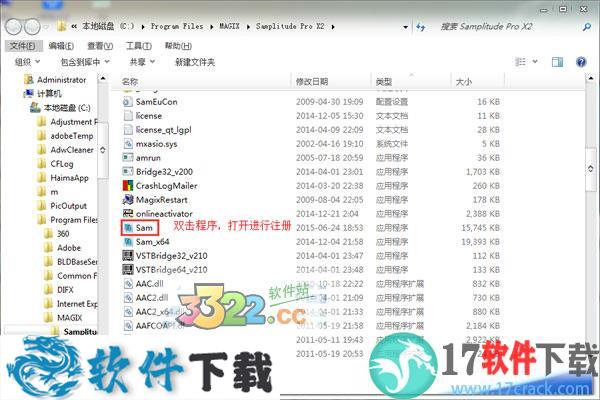600x400 pixels.
Task: Select Administrator in the navigation tree
Action: click(61, 80)
